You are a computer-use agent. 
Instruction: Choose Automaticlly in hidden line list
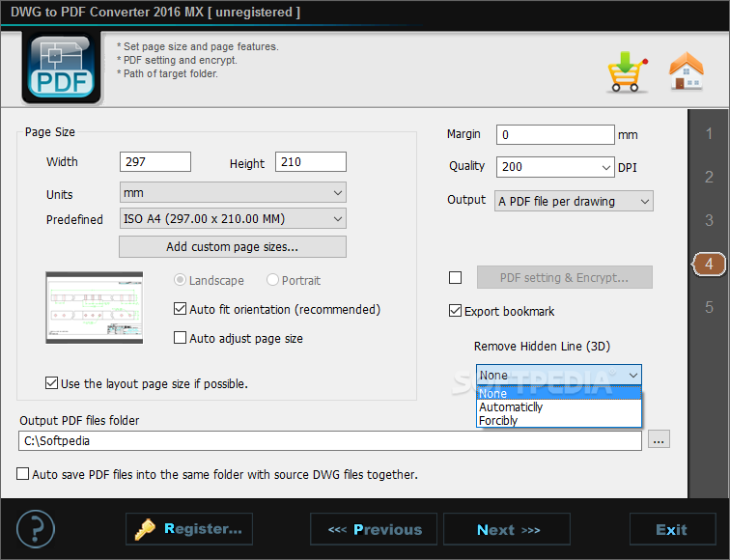[x=559, y=406]
